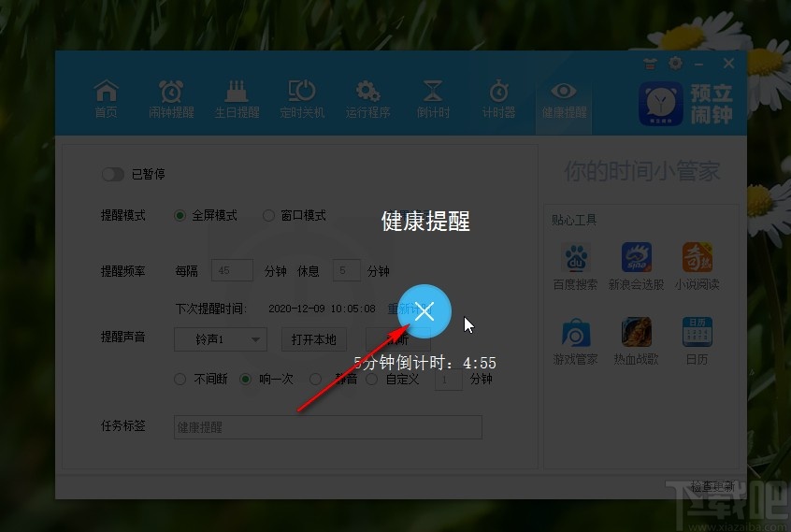Click the 贴心工具 section heading
Viewport: 791px width, 532px height.
(x=574, y=220)
